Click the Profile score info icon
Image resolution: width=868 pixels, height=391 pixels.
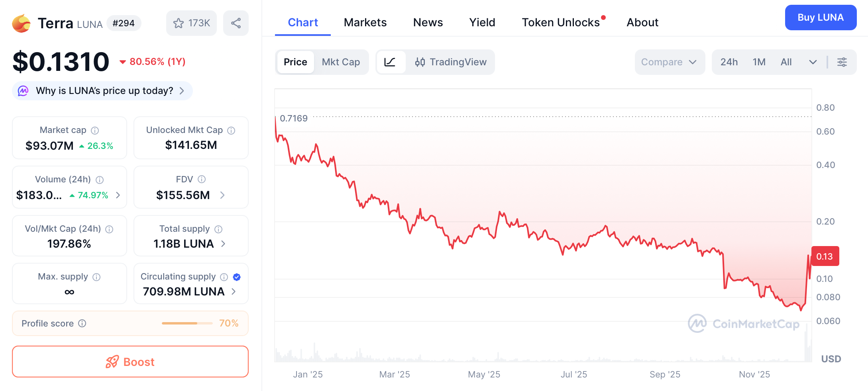82,323
